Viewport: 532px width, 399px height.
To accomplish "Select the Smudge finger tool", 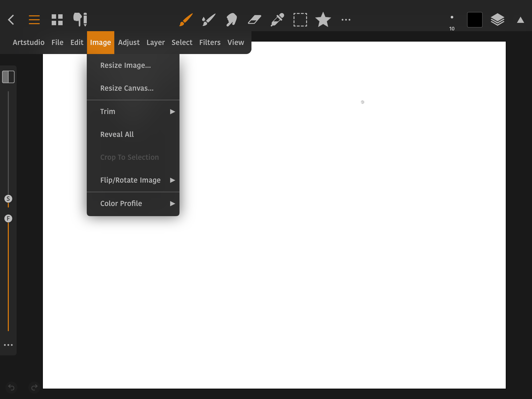I will [x=231, y=20].
